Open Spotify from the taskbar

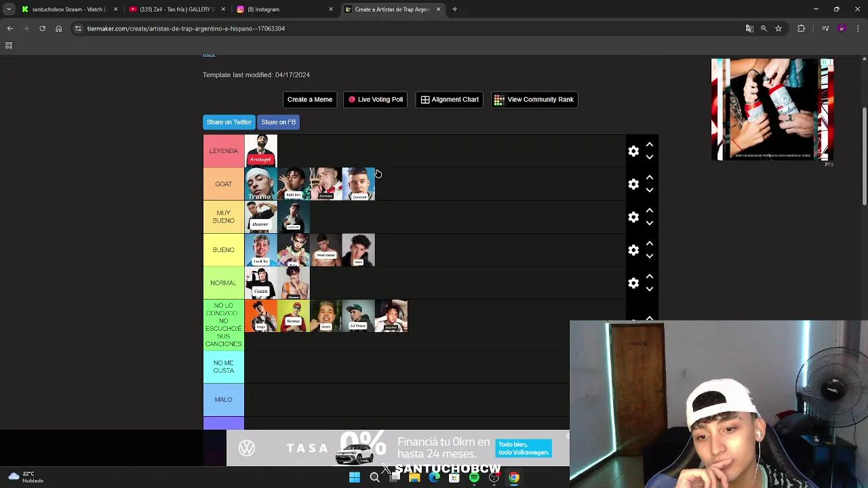474,478
